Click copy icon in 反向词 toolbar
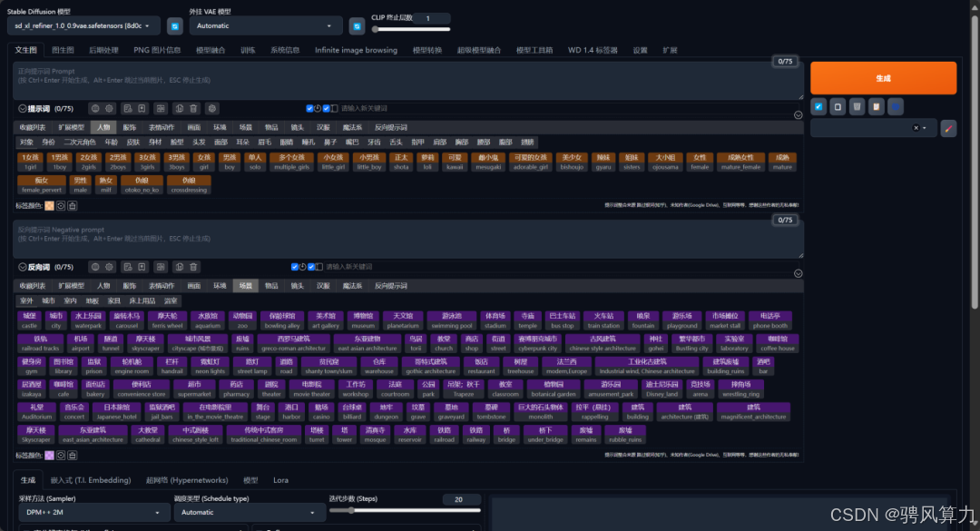Image resolution: width=980 pixels, height=531 pixels. pos(180,267)
